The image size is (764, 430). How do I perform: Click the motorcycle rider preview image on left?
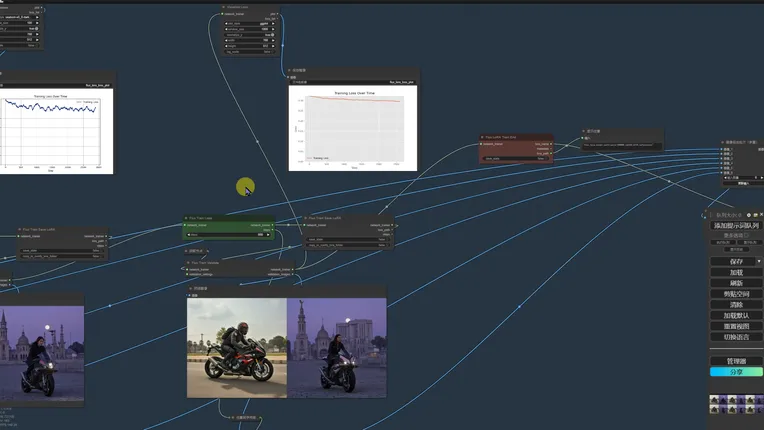pyautogui.click(x=41, y=352)
